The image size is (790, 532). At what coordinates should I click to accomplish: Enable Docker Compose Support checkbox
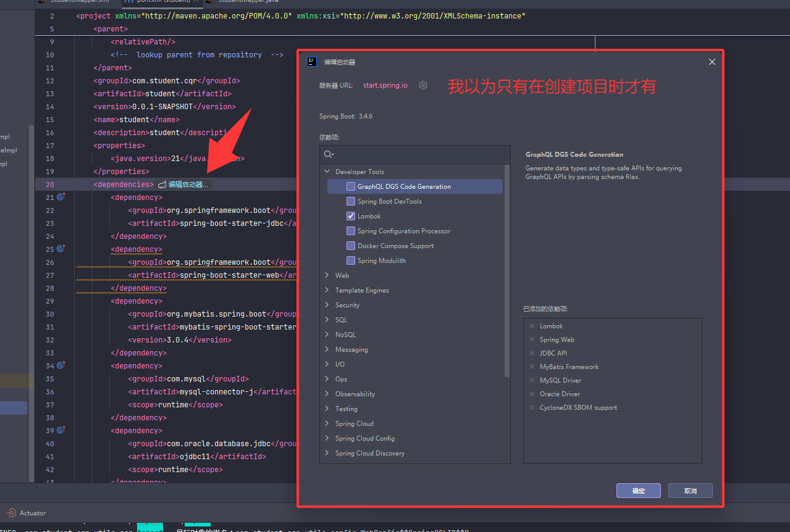pos(351,246)
